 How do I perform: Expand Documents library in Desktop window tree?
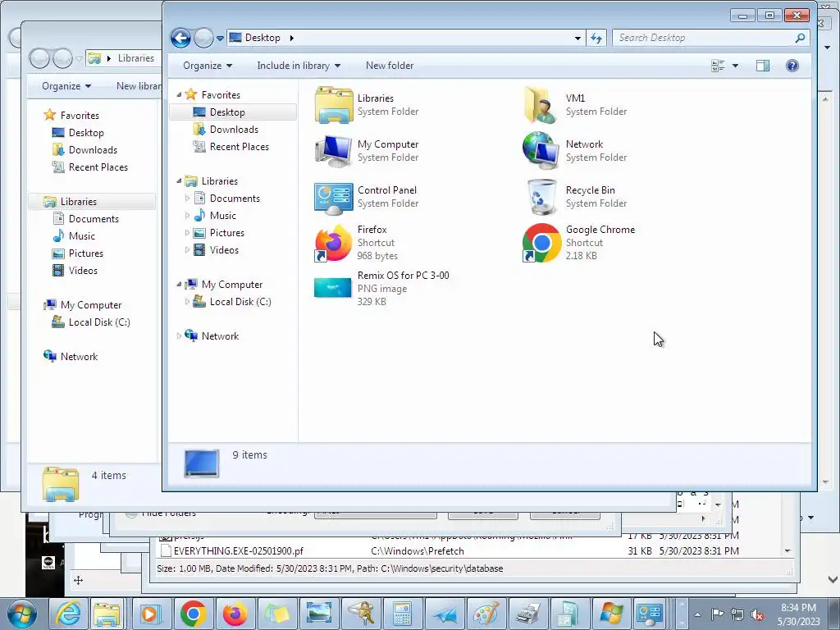(187, 199)
